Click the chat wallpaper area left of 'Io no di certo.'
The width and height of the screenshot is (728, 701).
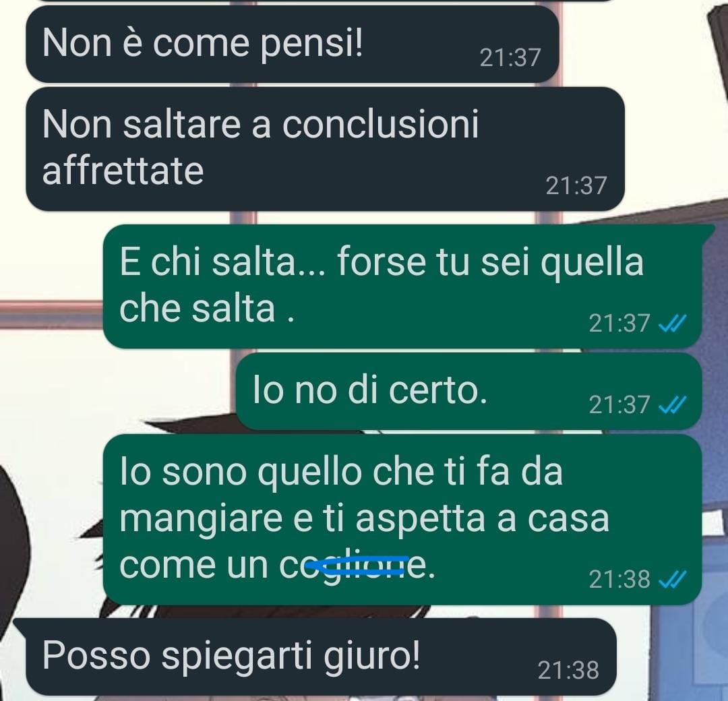click(116, 390)
